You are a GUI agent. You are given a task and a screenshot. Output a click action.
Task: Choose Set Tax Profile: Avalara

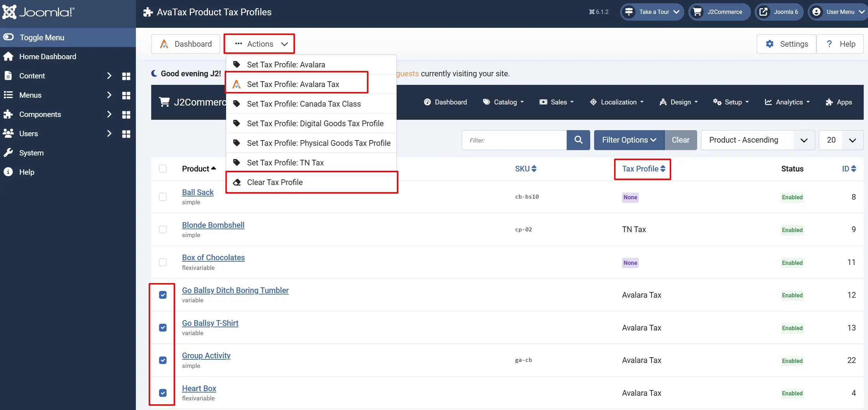tap(311, 65)
